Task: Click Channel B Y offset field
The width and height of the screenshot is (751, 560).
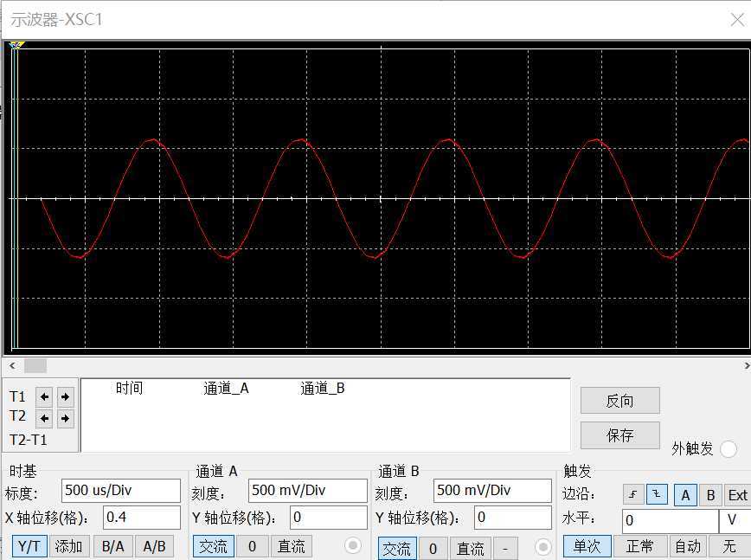Action: [x=513, y=518]
